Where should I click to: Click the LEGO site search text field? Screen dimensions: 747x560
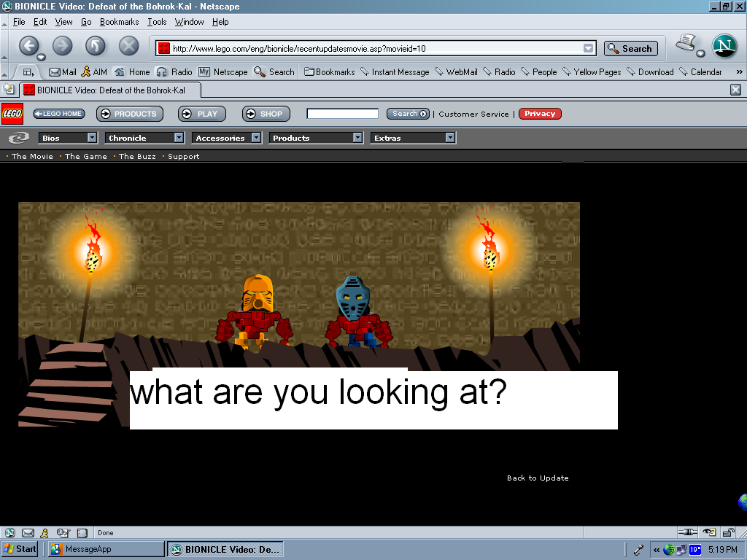coord(343,113)
